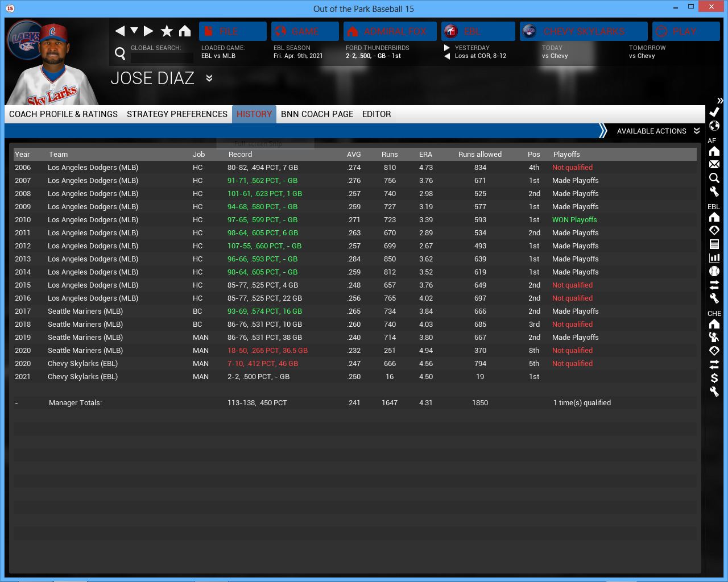This screenshot has width=728, height=582.
Task: Select the History tab
Action: pyautogui.click(x=254, y=114)
